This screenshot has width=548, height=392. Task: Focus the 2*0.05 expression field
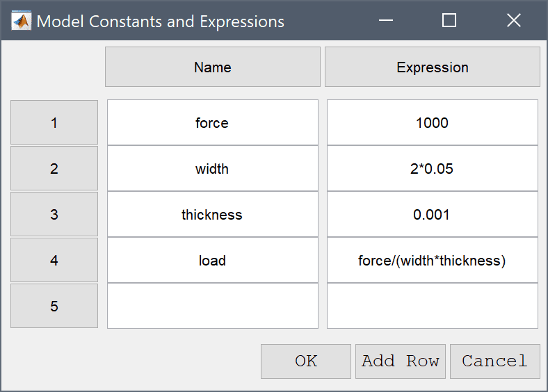click(x=433, y=168)
